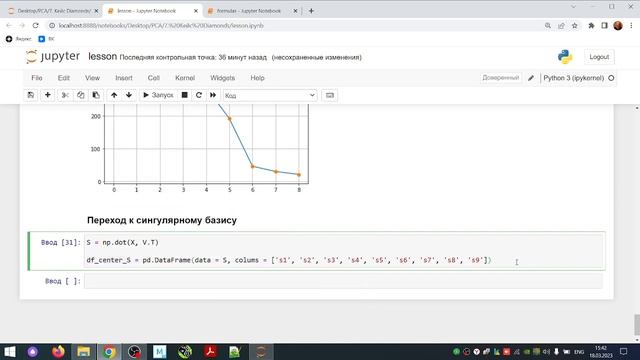The height and width of the screenshot is (360, 640).
Task: Reload the page in the browser
Action: pos(36,26)
